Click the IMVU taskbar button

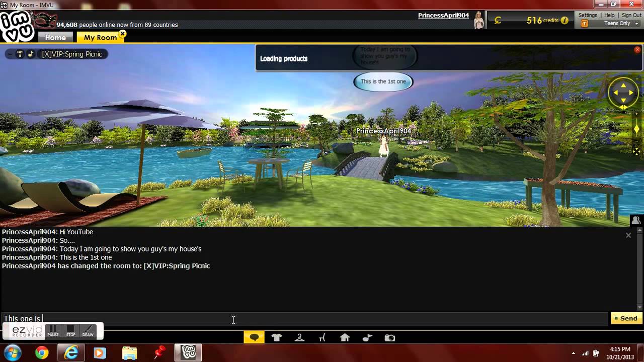click(x=188, y=353)
